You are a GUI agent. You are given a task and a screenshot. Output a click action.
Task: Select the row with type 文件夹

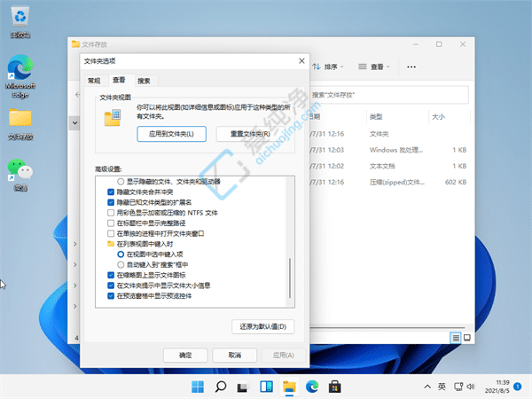pos(389,134)
